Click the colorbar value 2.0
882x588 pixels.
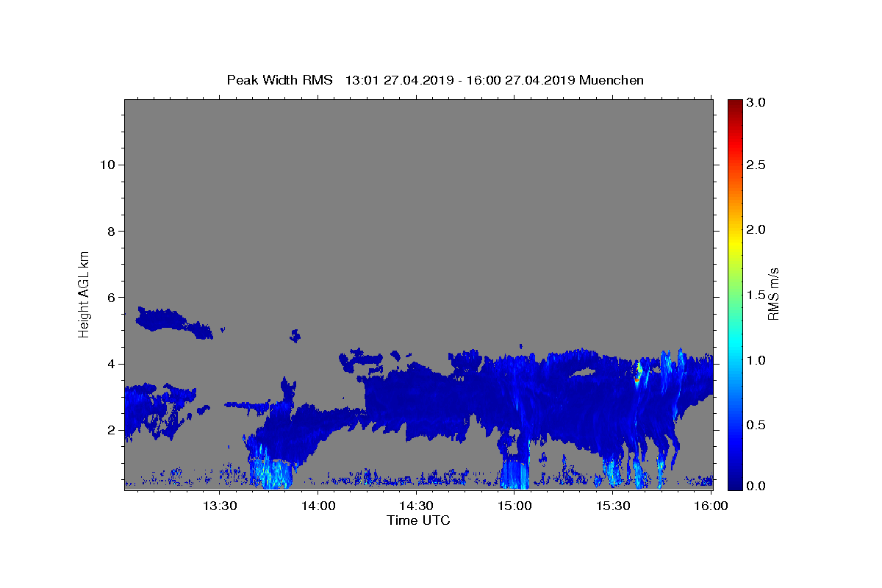[x=756, y=229]
